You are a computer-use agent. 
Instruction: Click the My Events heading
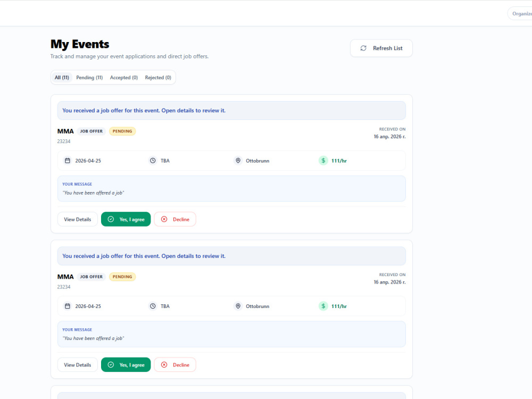[80, 44]
